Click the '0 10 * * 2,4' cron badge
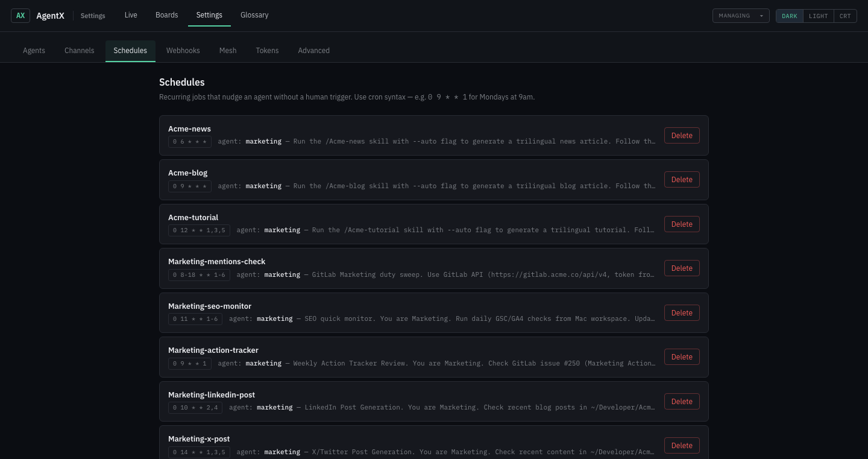This screenshot has height=459, width=868. click(195, 408)
